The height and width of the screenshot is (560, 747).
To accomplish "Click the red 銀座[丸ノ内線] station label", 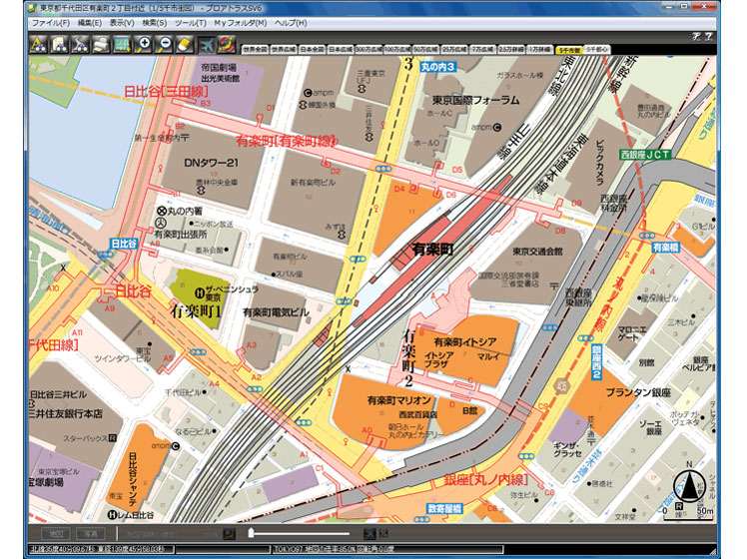I will coord(486,479).
